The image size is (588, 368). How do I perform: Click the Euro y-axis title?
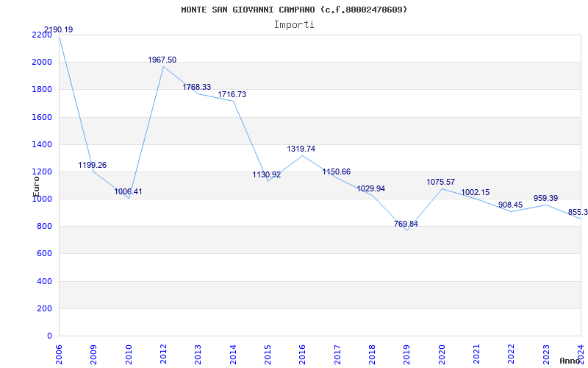pos(36,187)
